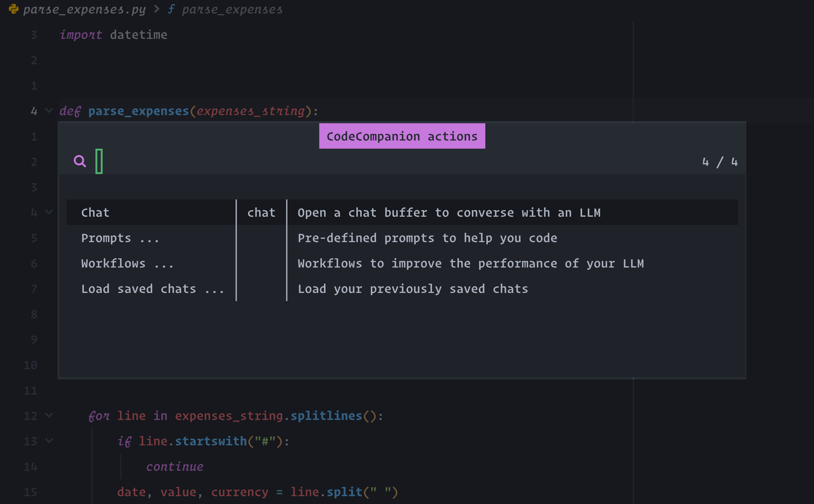Click the CodeCompanion actions title
The image size is (814, 504).
(x=402, y=136)
